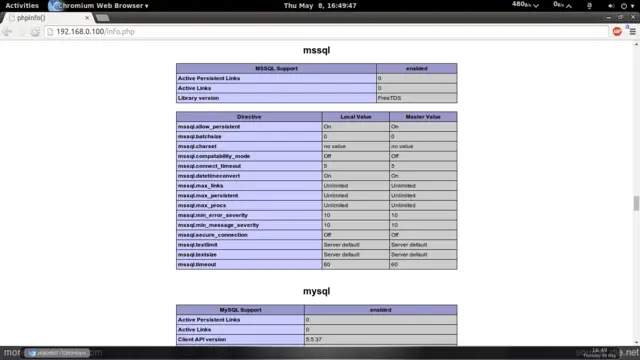The image size is (640, 360).
Task: Click mssql.min_error_severity directive name
Action: pos(213,215)
